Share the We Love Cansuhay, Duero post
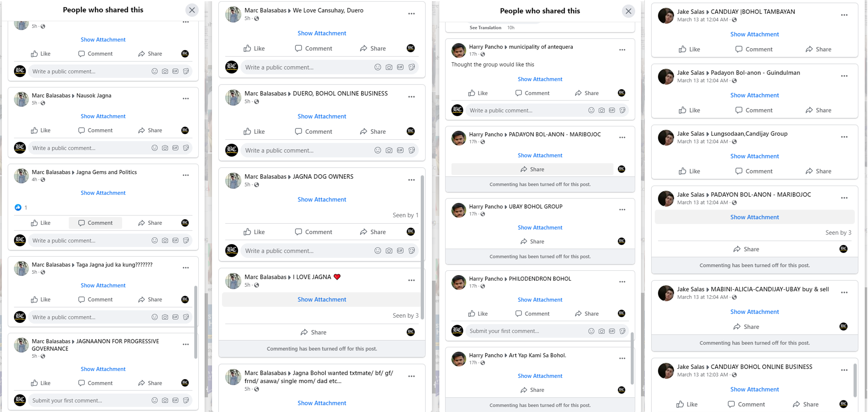 (373, 49)
